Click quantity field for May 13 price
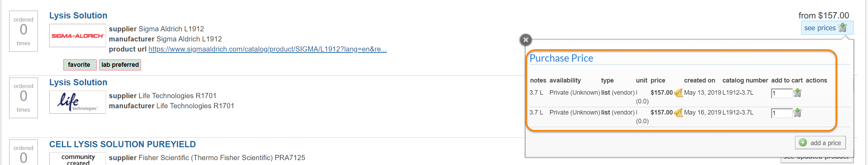The width and height of the screenshot is (868, 165). (781, 93)
